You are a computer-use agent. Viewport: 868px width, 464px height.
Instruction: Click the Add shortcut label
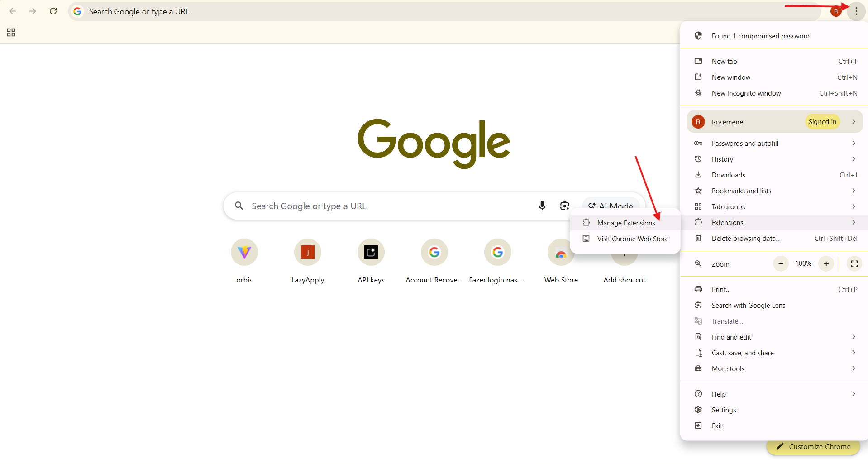click(624, 280)
